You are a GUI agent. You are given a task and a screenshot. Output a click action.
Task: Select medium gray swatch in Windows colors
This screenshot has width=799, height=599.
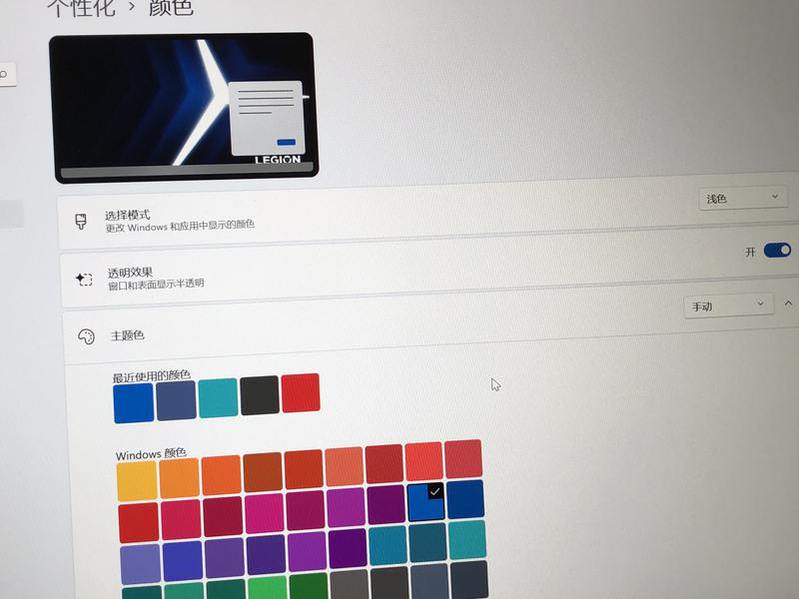point(349,585)
